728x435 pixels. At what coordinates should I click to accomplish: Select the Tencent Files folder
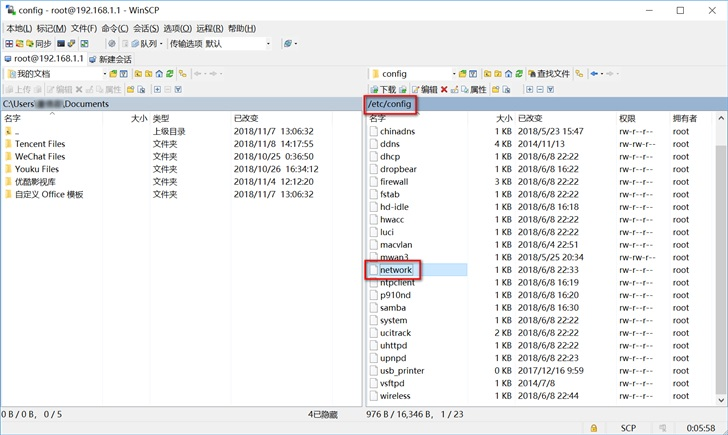click(x=40, y=144)
